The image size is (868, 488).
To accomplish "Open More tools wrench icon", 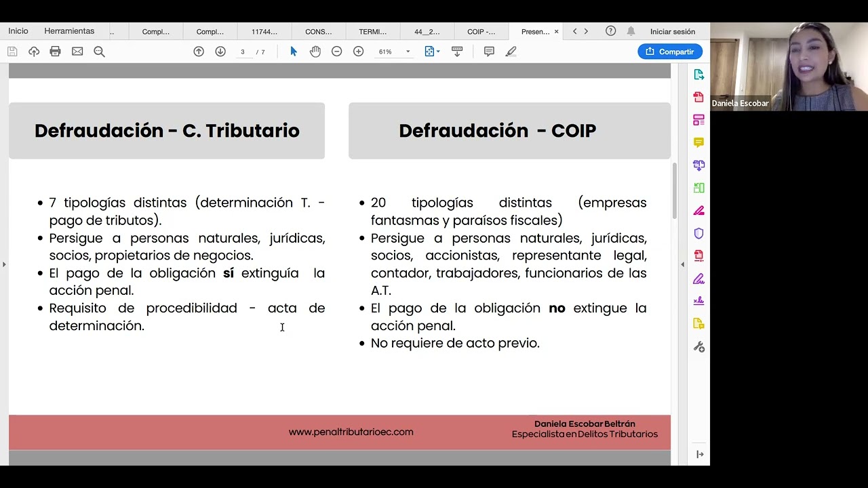I will 699,347.
